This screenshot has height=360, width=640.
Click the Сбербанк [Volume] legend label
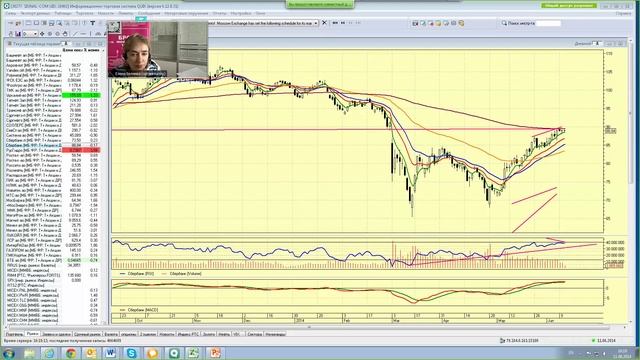185,274
